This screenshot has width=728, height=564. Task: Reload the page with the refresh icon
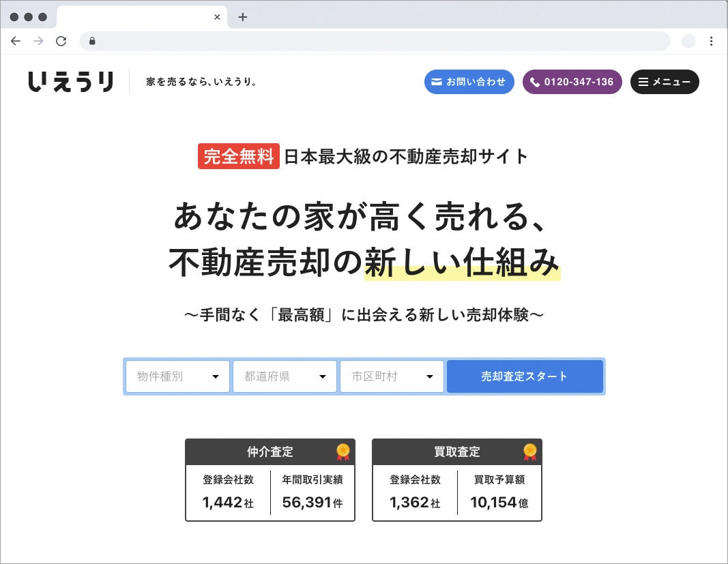61,42
